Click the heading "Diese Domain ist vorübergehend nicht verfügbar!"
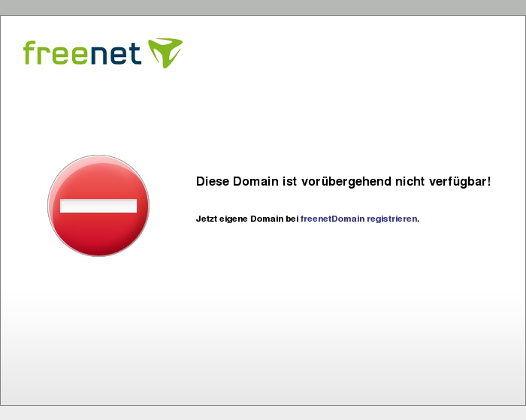This screenshot has width=526, height=420. 343,182
